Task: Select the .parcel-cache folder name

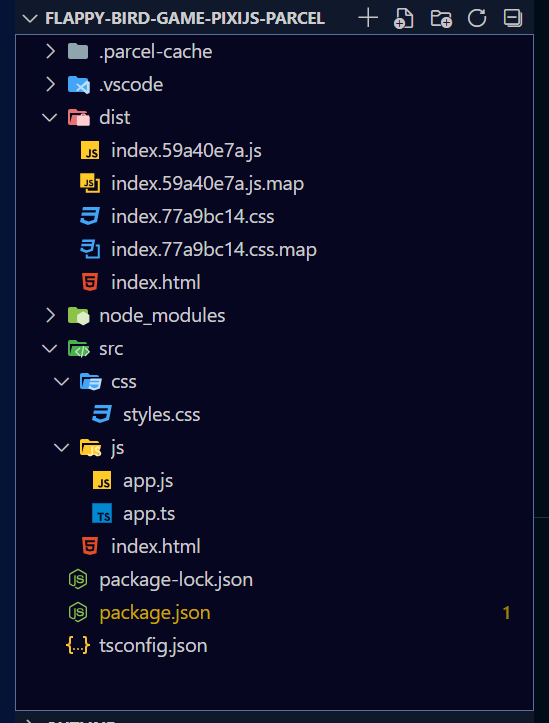Action: coord(156,52)
